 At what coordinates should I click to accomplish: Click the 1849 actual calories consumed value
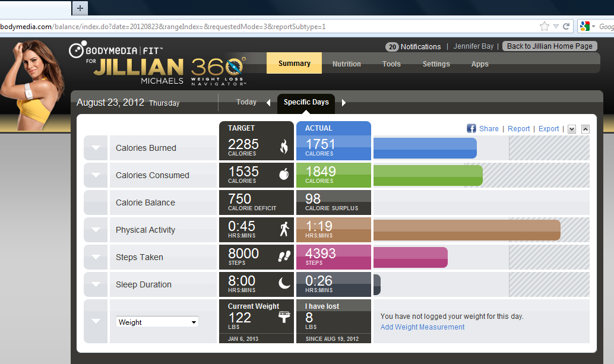(x=321, y=172)
